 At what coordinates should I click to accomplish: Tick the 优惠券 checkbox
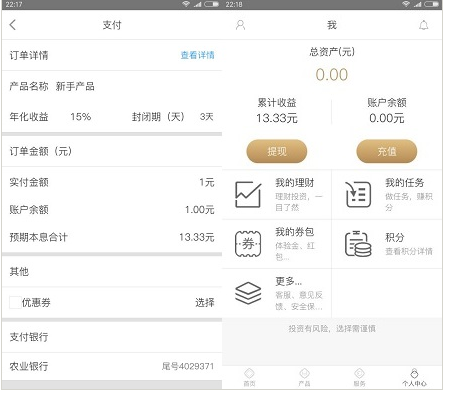click(15, 302)
